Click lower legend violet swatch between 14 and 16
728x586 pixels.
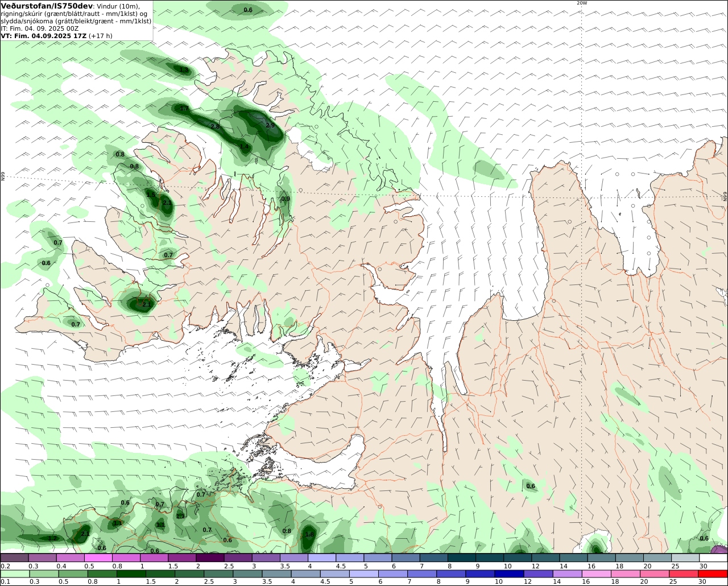pyautogui.click(x=568, y=573)
